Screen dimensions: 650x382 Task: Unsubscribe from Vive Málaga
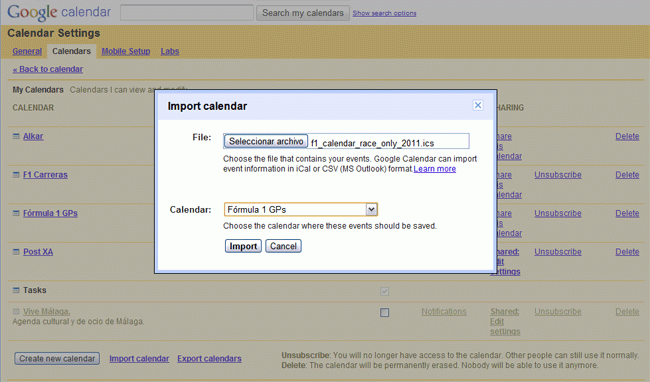[558, 312]
